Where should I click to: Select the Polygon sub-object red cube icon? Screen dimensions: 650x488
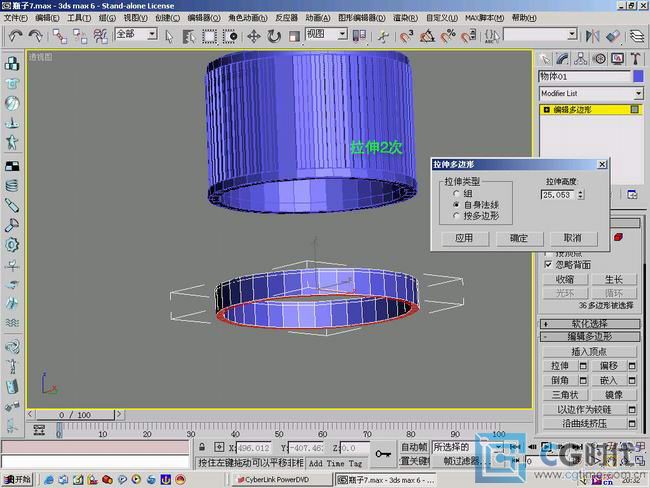(618, 237)
